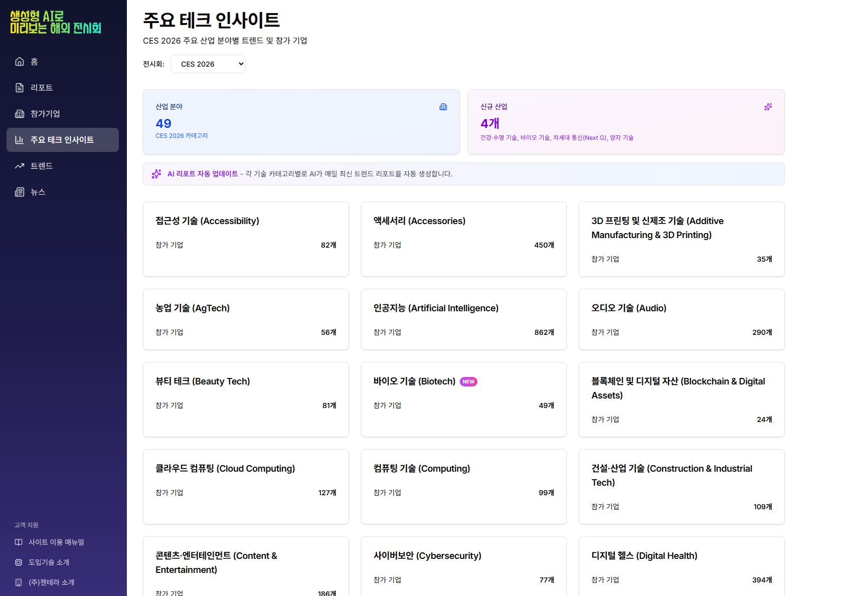Open the CES 2026 exhibition dropdown
The image size is (868, 596).
tap(208, 64)
